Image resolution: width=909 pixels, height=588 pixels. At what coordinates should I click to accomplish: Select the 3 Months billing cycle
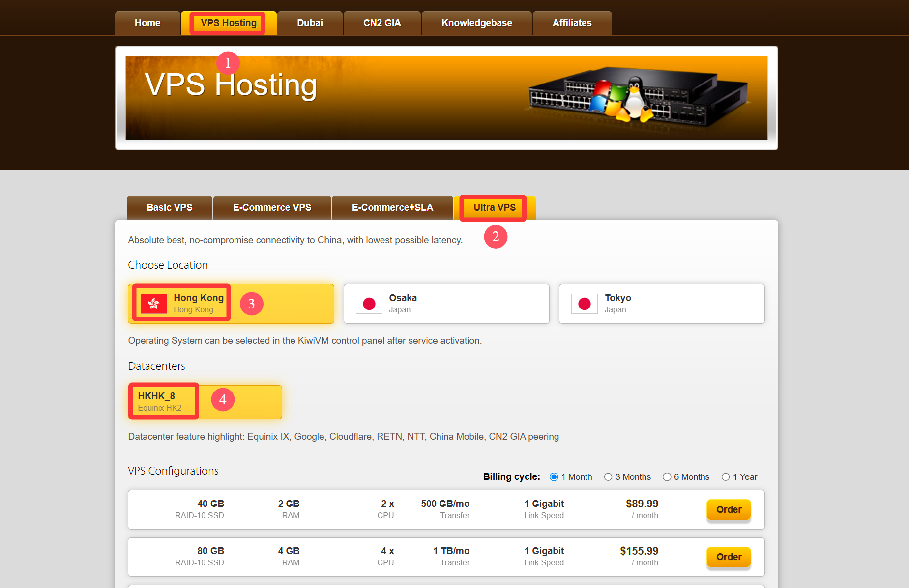click(x=608, y=477)
